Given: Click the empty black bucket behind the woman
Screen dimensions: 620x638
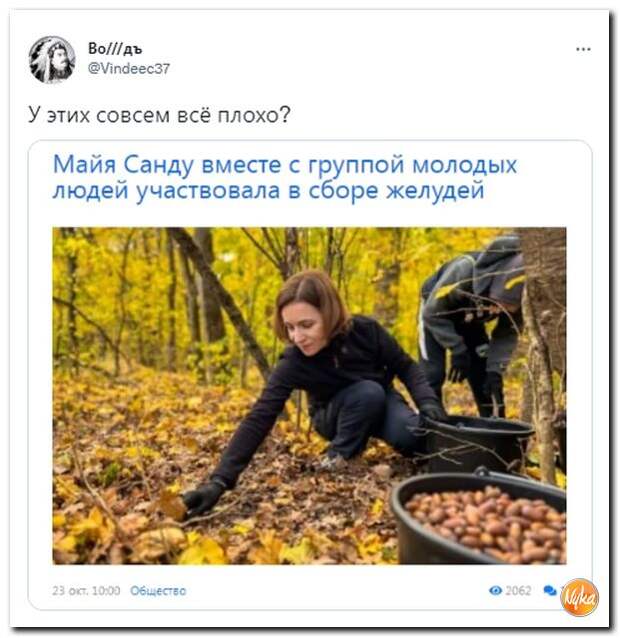Looking at the screenshot, I should coord(477,444).
